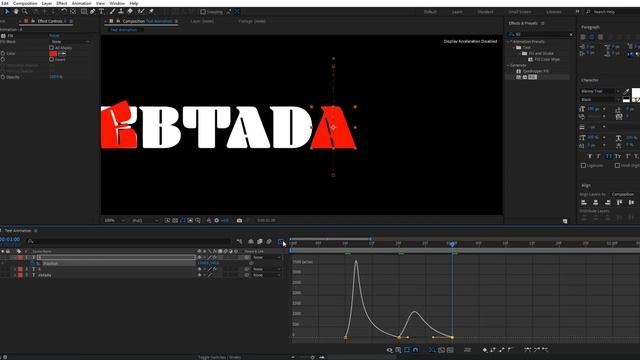
Task: Collapse the Animation Presets group
Action: pos(509,42)
